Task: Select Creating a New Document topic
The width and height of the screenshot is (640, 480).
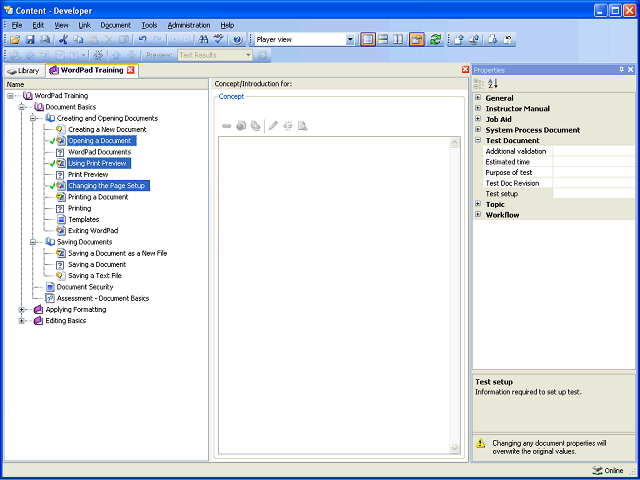Action: [x=107, y=129]
